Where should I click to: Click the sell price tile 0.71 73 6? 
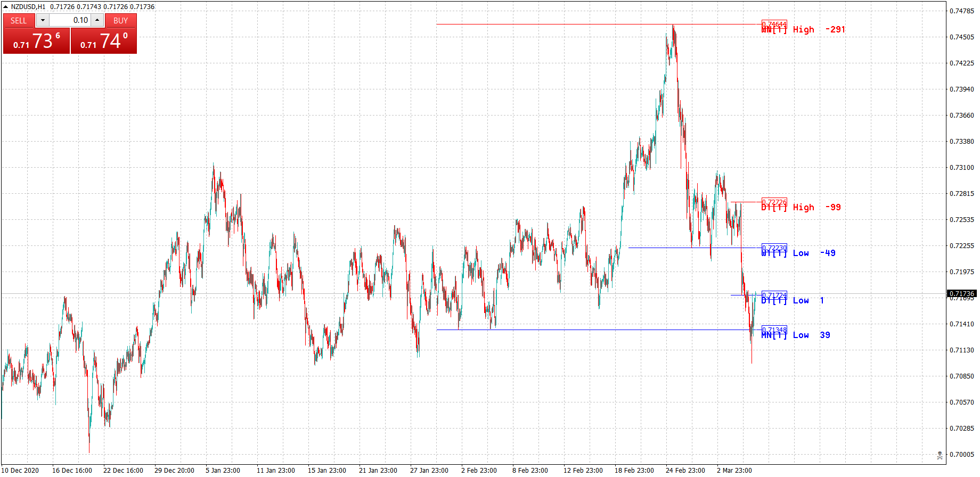[x=37, y=41]
